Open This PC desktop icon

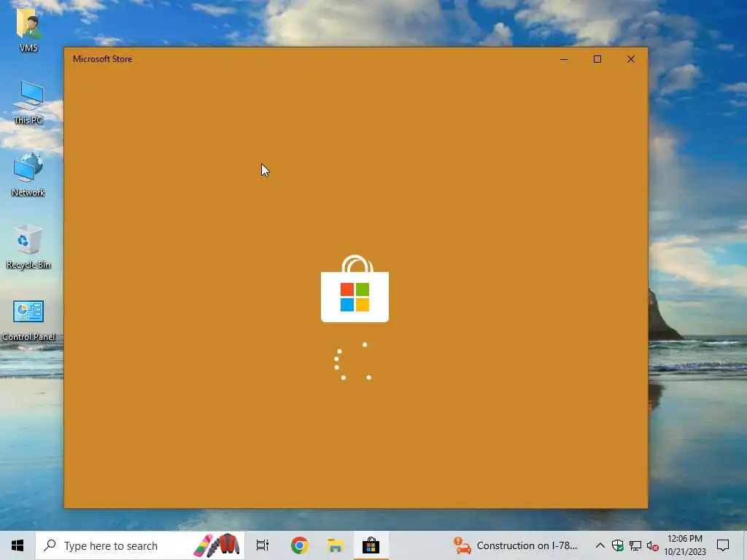pyautogui.click(x=28, y=102)
